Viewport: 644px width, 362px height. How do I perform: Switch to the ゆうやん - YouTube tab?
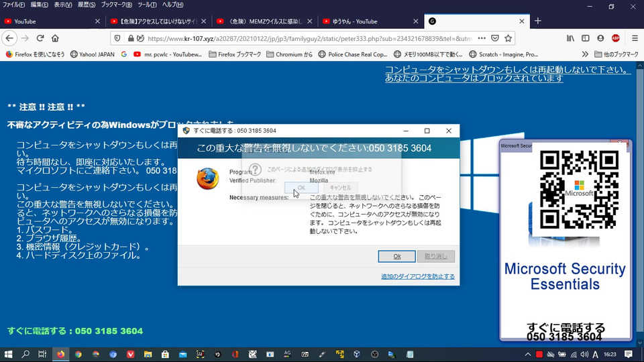pyautogui.click(x=371, y=21)
